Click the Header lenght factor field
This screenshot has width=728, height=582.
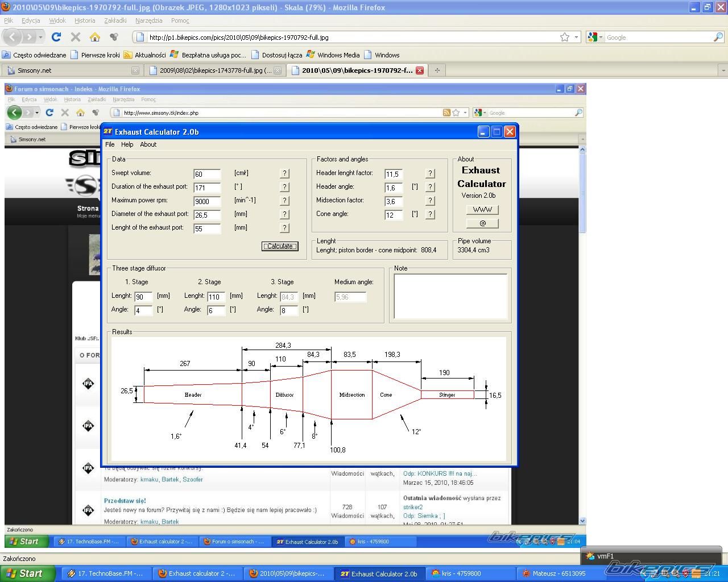394,174
